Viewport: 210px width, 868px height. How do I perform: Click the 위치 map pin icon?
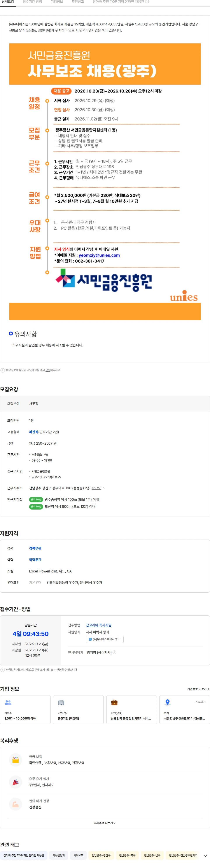(x=167, y=702)
